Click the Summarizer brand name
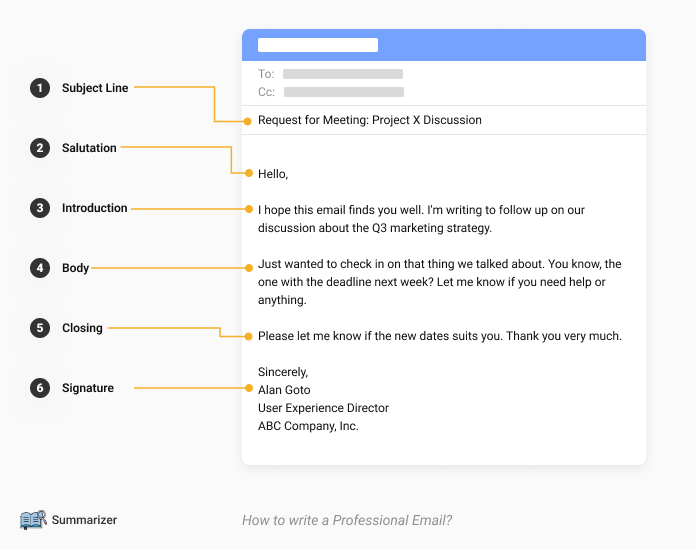The image size is (696, 550). coord(84,520)
